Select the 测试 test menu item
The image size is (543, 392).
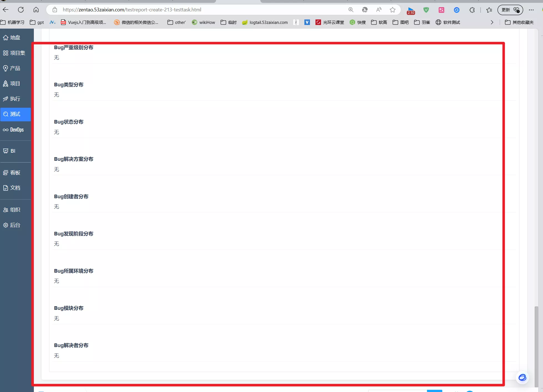pyautogui.click(x=15, y=114)
